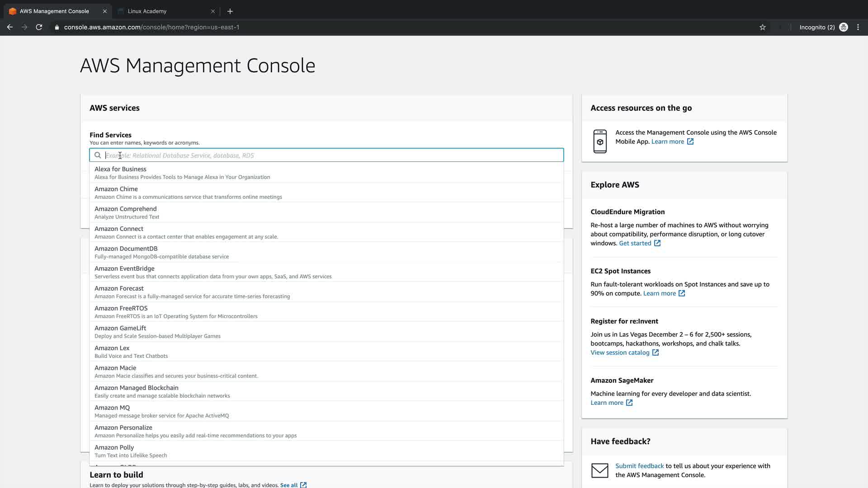Screen dimensions: 868x488
Task: Open Chrome three-dot menu
Action: coord(858,27)
